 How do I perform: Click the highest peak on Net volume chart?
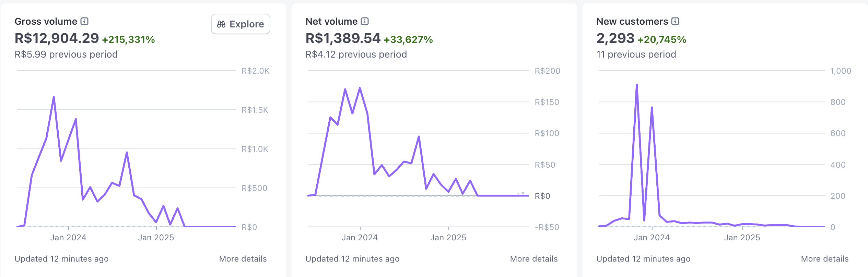(x=360, y=88)
